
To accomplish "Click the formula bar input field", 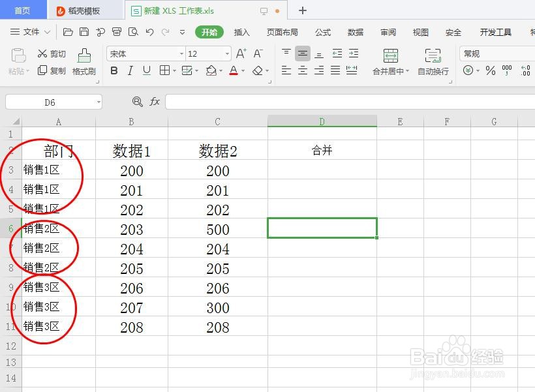I will pyautogui.click(x=294, y=102).
